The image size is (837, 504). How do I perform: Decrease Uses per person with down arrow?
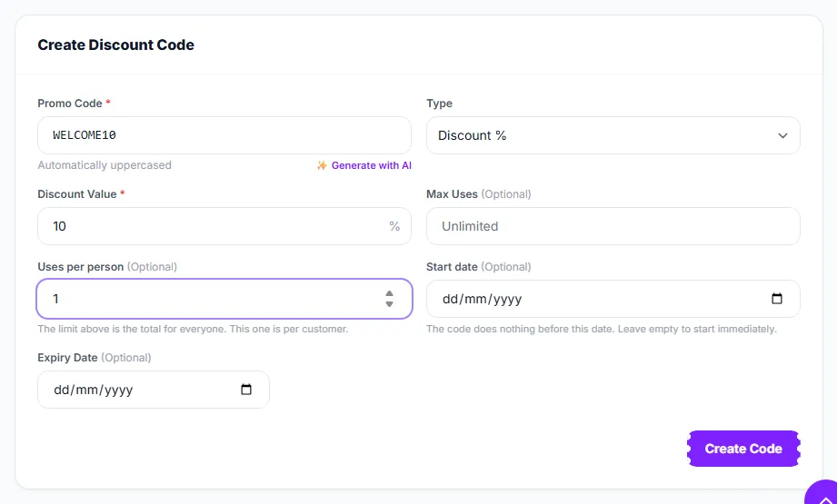tap(390, 304)
